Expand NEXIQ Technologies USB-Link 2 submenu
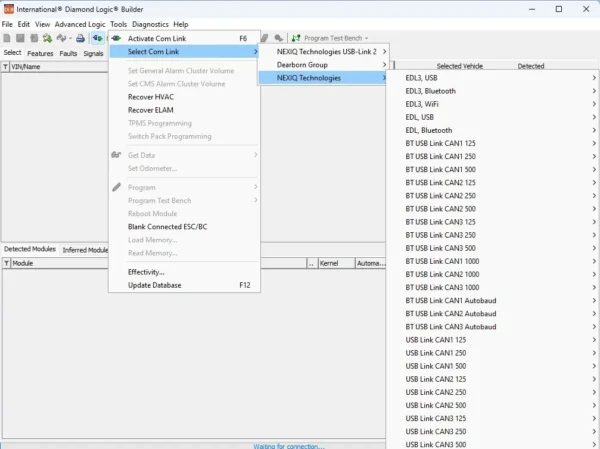The image size is (600, 449). click(x=324, y=52)
